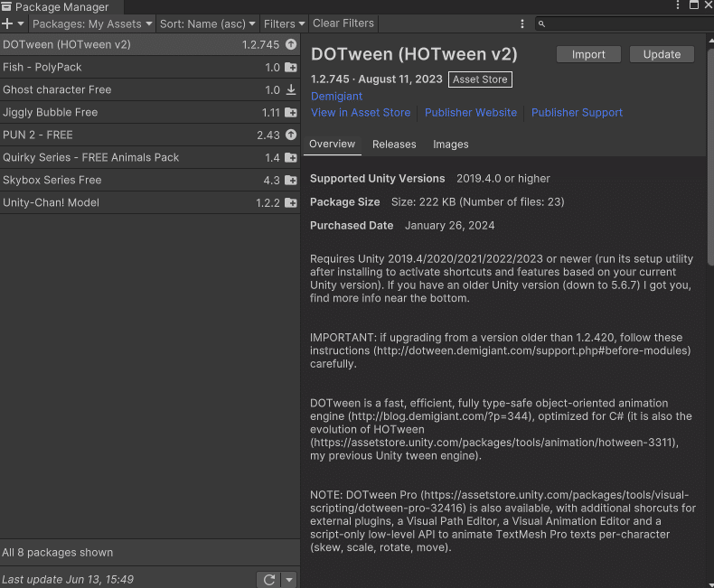Viewport: 714px width, 588px height.
Task: Select Ghost character Free package
Action: (x=150, y=89)
